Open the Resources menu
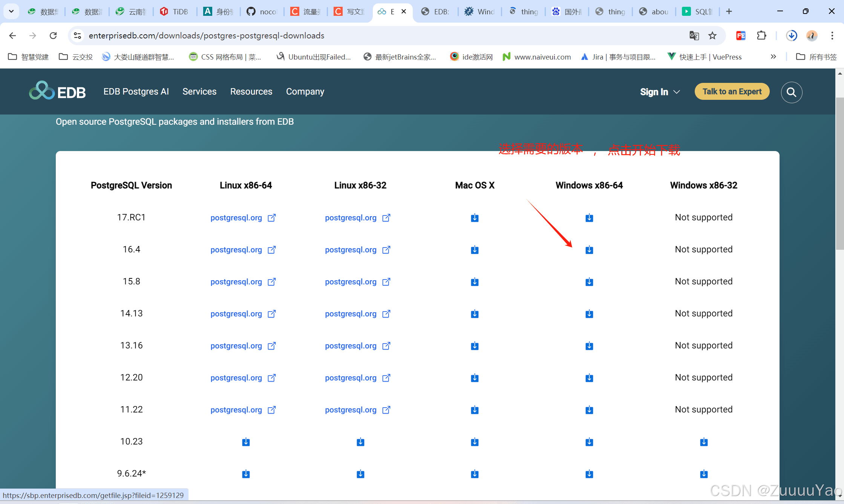 click(x=251, y=92)
